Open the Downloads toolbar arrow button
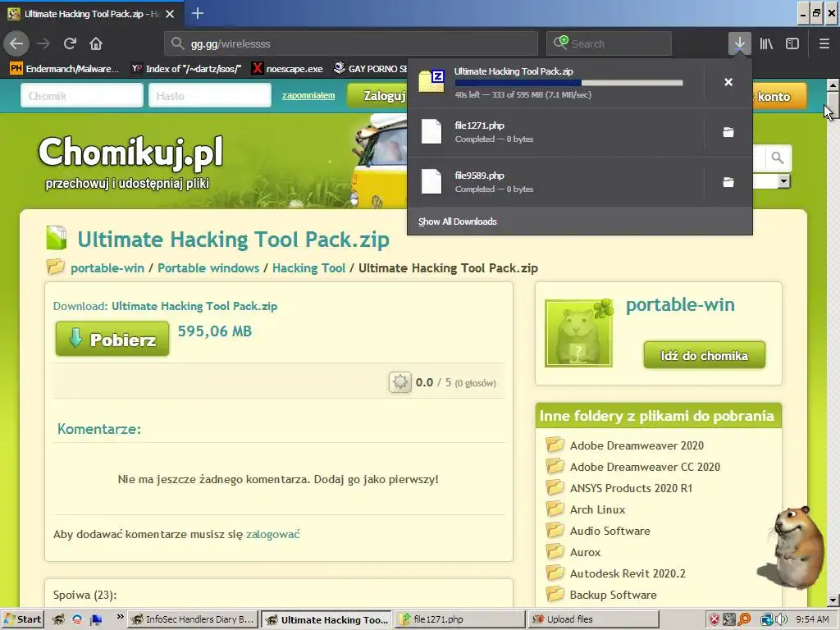 pyautogui.click(x=739, y=43)
